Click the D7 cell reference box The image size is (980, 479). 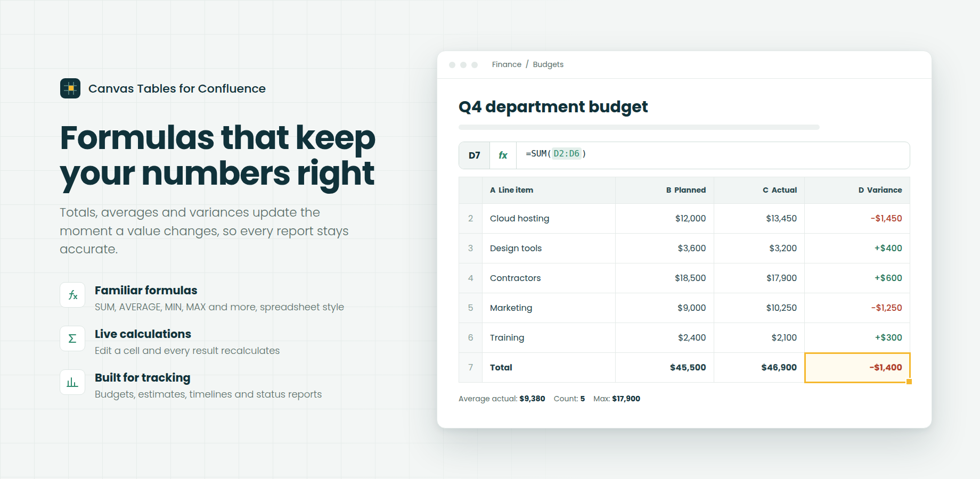pos(475,155)
